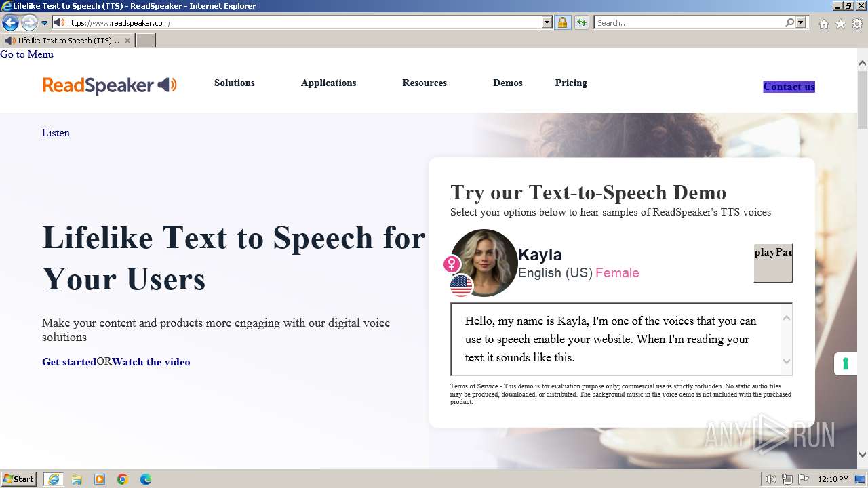Open the Tools gear icon
868x488 pixels.
click(x=857, y=24)
